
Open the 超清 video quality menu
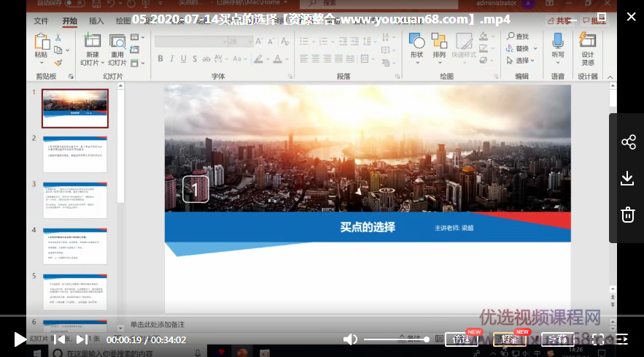click(510, 339)
